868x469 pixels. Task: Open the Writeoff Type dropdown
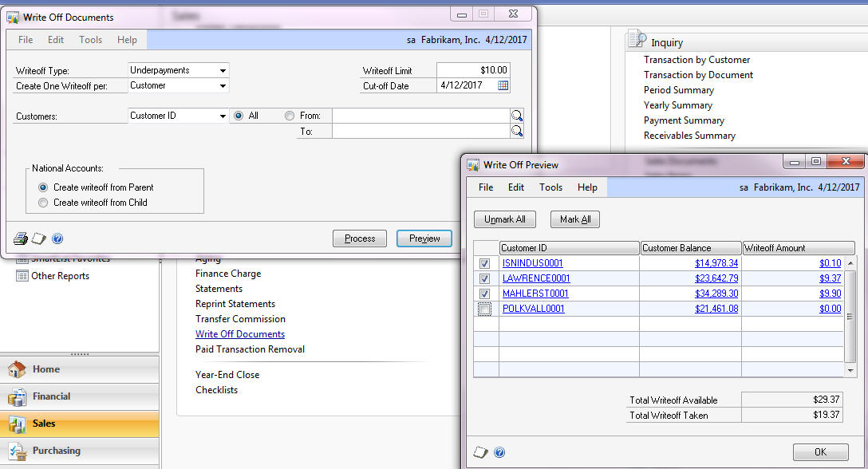[x=223, y=70]
